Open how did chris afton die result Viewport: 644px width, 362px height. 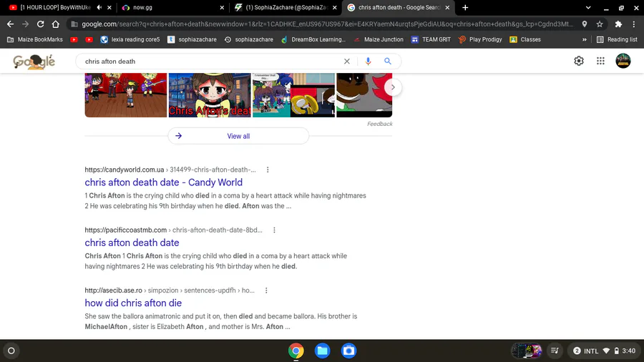133,303
